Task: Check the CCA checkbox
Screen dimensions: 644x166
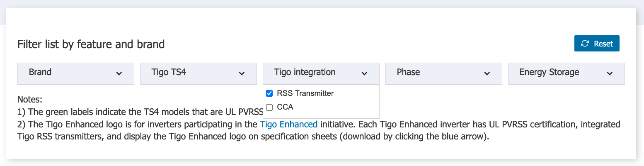Action: coord(269,107)
